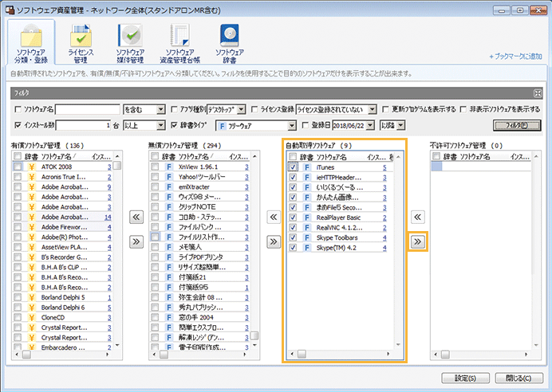Select all in 自動取得ソフトウェア header checkbox
The height and width of the screenshot is (392, 552).
293,157
